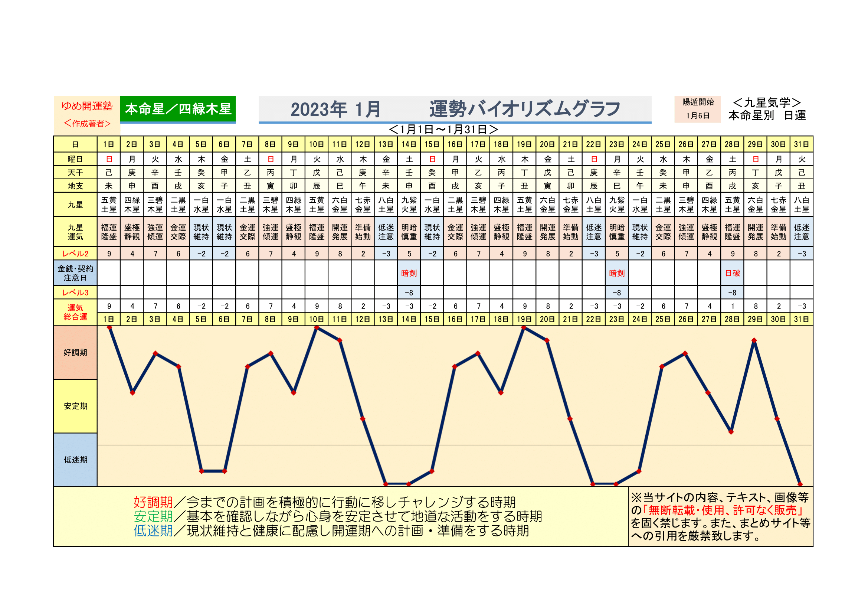The height and width of the screenshot is (614, 868).
Task: Click the 暗剣 cell under 23日
Action: 617,273
